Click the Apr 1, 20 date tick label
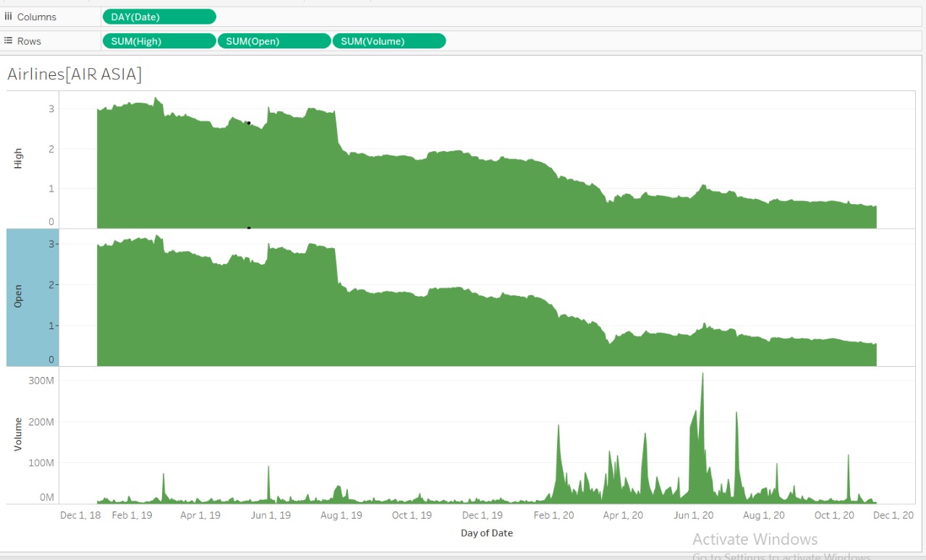 point(623,516)
